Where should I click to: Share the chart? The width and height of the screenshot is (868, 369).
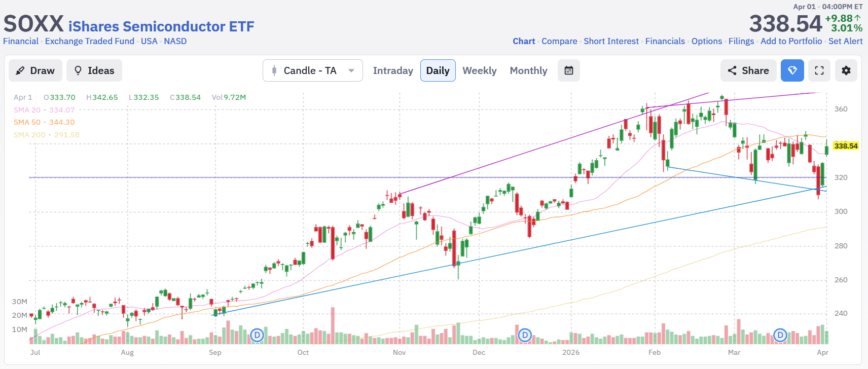pos(748,70)
